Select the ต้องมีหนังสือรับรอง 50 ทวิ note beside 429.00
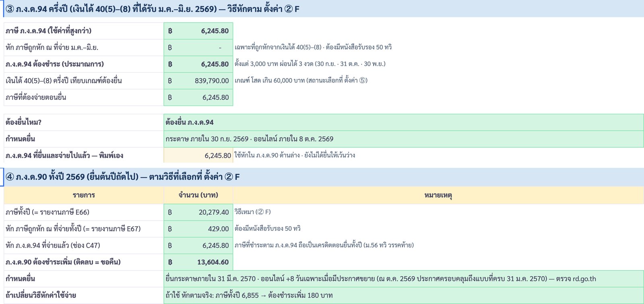The height and width of the screenshot is (304, 644). [268, 228]
